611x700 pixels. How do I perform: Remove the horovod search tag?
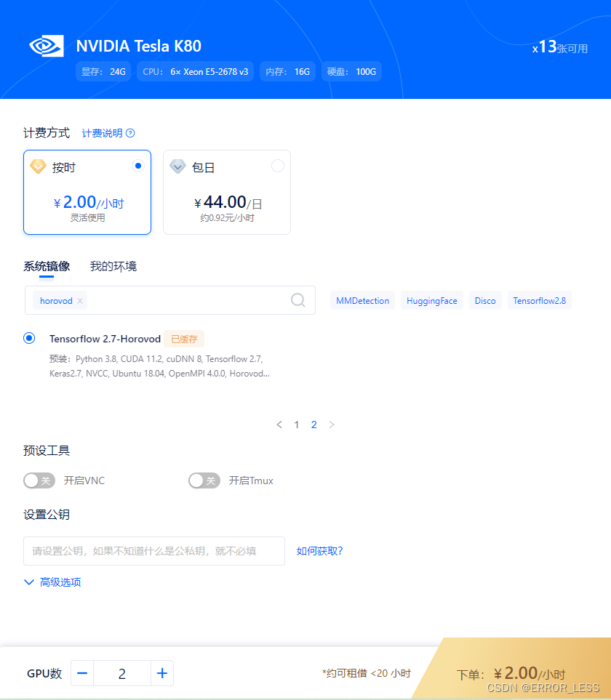tap(79, 300)
